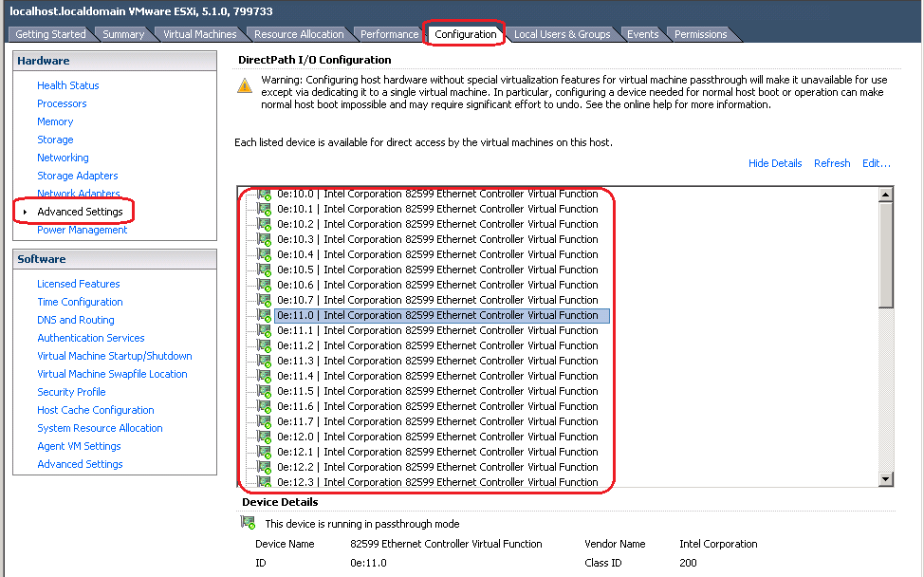Select the 0e:12.1 Virtual Function row

(x=437, y=453)
